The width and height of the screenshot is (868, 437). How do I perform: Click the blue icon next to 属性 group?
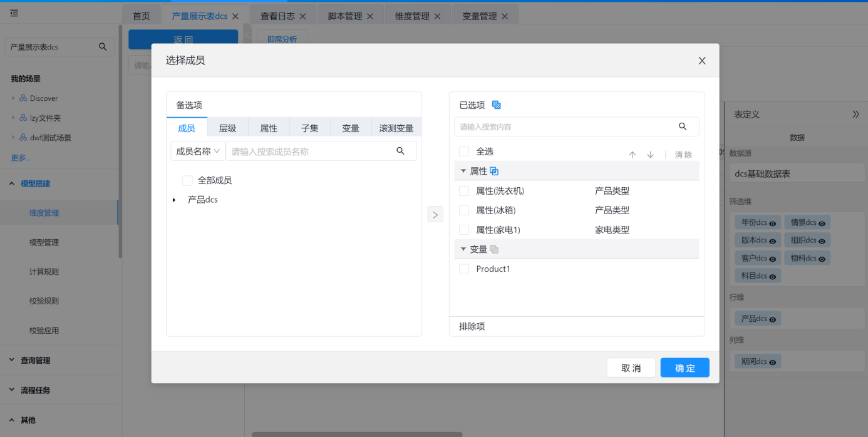point(494,171)
